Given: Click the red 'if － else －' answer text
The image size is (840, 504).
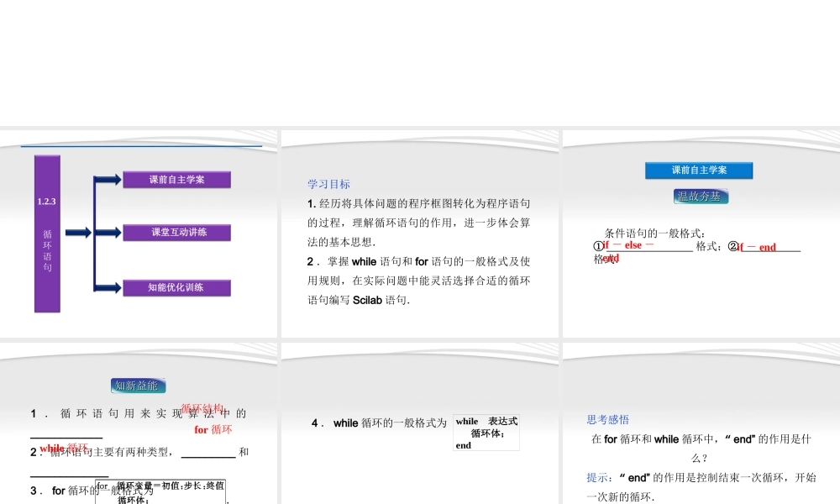Looking at the screenshot, I should coord(628,244).
